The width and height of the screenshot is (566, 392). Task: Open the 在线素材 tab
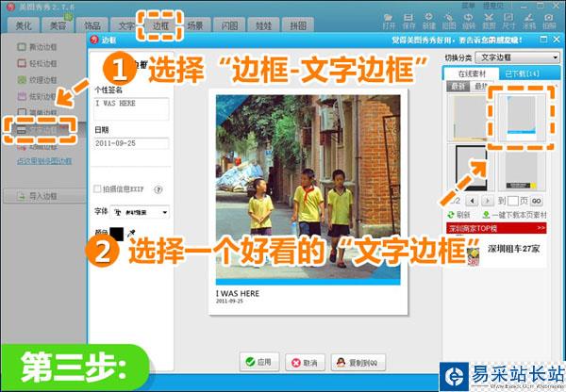(x=472, y=73)
